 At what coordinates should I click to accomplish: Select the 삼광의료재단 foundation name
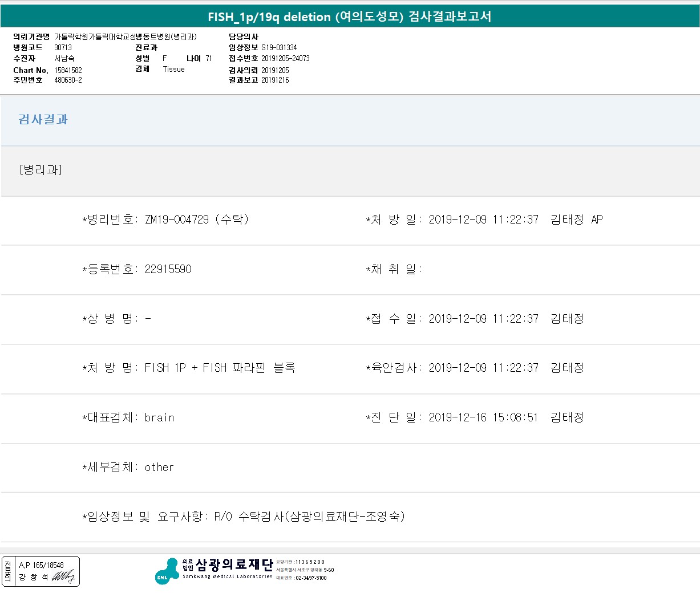[234, 564]
